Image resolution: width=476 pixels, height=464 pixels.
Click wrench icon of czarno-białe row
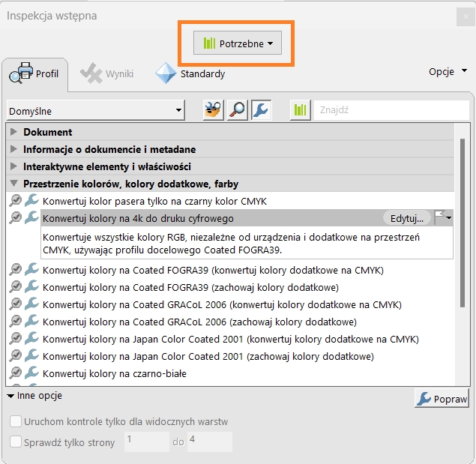point(32,373)
